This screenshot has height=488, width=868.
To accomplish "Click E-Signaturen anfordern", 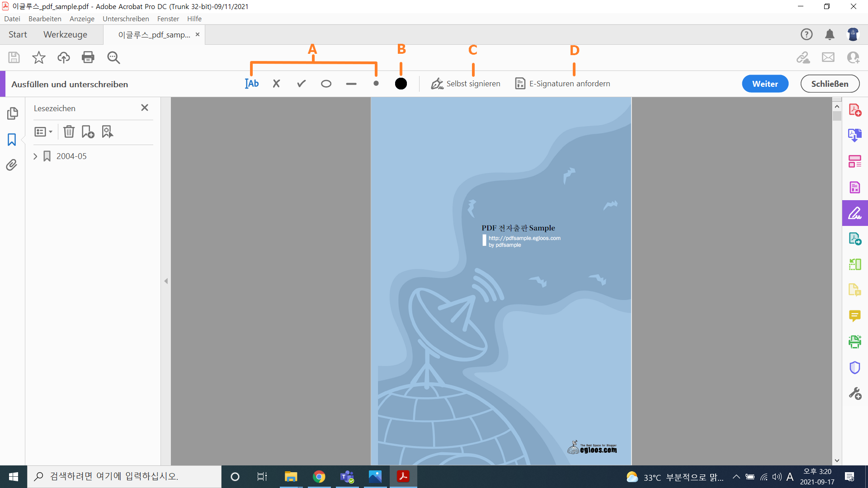I will [x=563, y=84].
